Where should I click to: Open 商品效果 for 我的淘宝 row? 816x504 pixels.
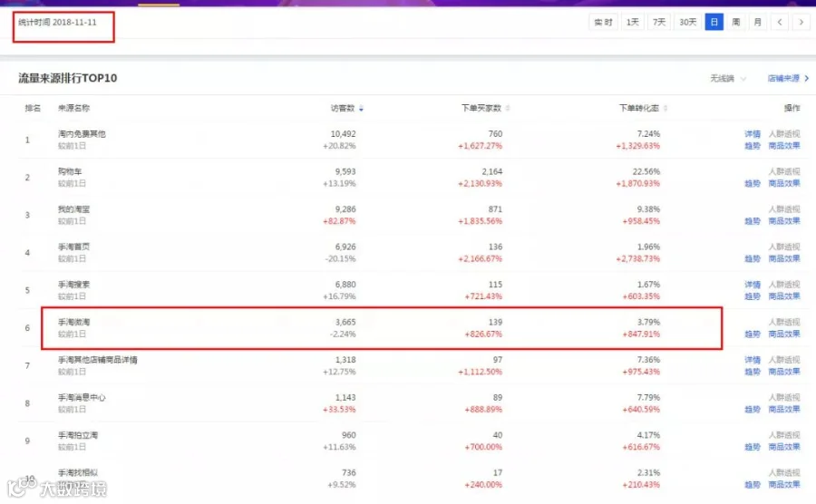tap(784, 221)
